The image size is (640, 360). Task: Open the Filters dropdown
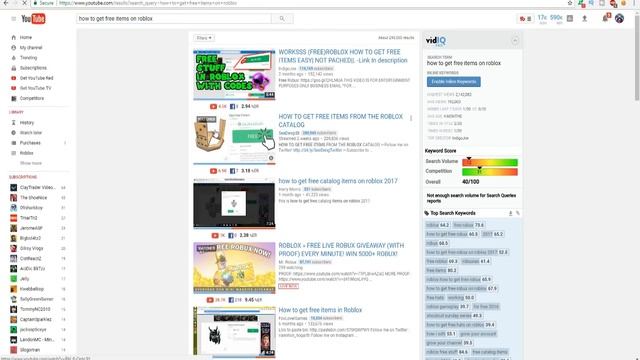(x=204, y=38)
